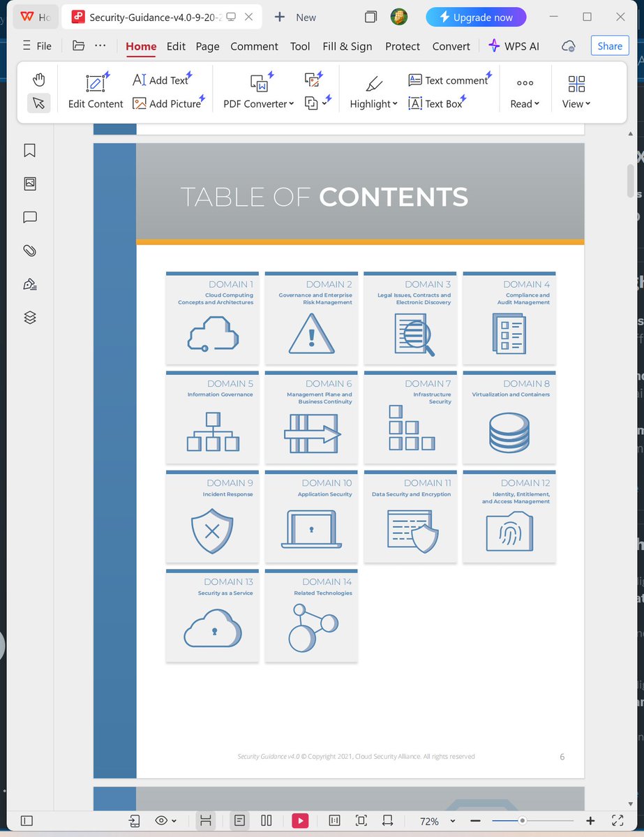644x837 pixels.
Task: Switch to the WPS Home tab
Action: point(36,17)
